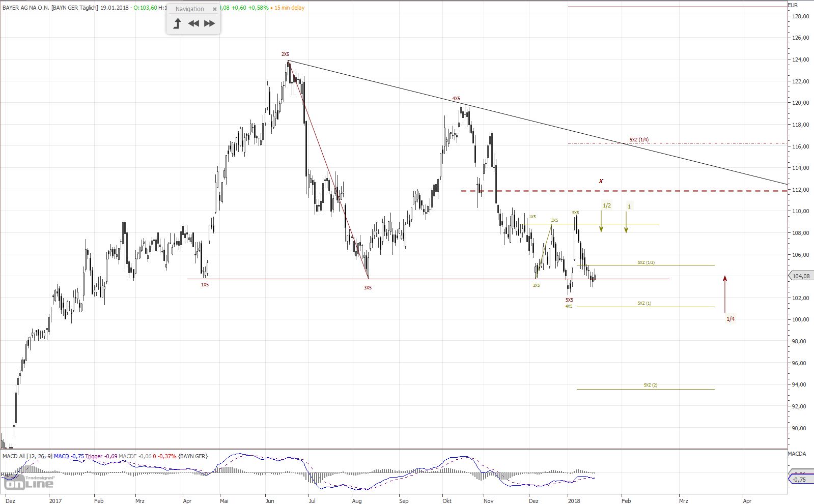This screenshot has height=504, width=814.
Task: Click the fast-forward double-arrow in Navigation
Action: [209, 23]
